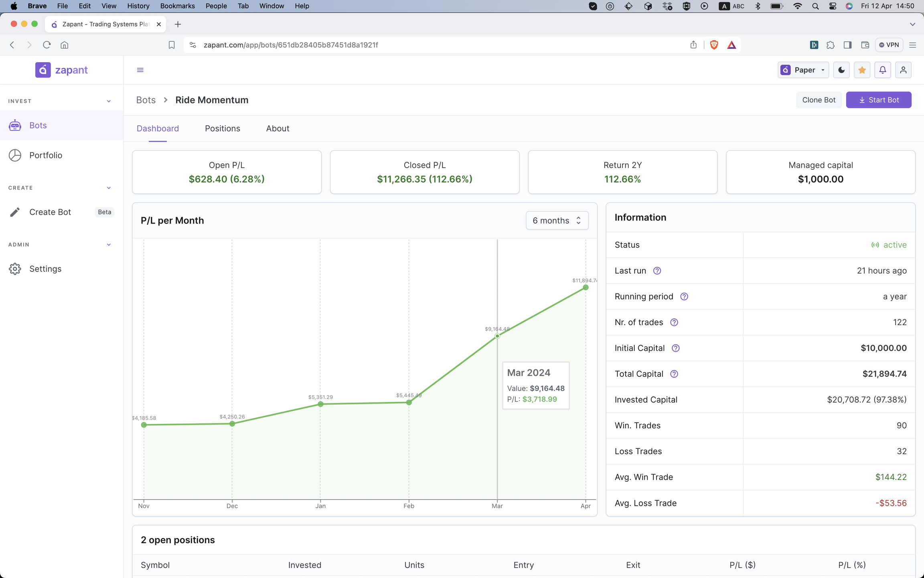Click the Feb data point on chart

409,402
